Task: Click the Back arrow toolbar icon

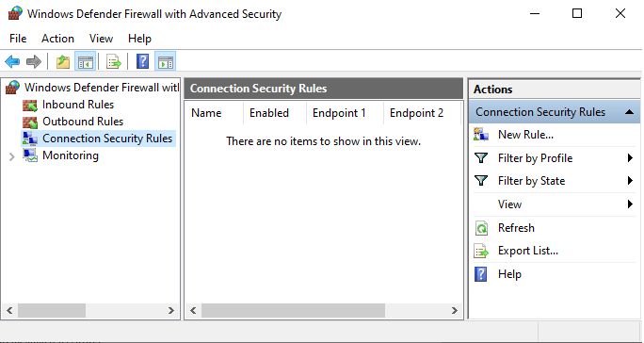Action: pos(12,62)
